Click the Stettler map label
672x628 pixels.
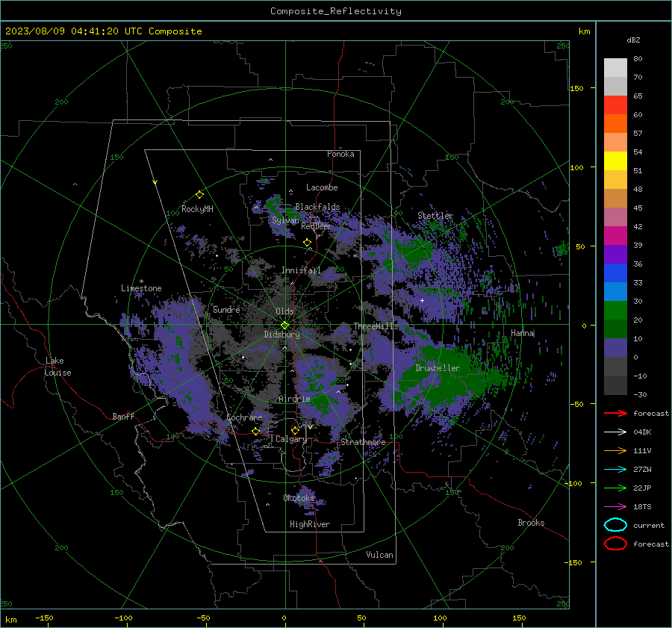pyautogui.click(x=435, y=216)
